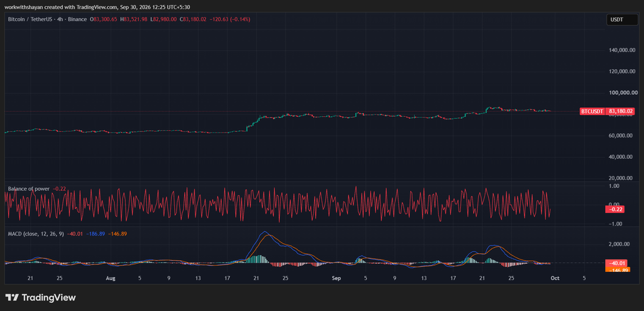Click the −1.00 Balance of power axis label
644x311 pixels.
(614, 224)
